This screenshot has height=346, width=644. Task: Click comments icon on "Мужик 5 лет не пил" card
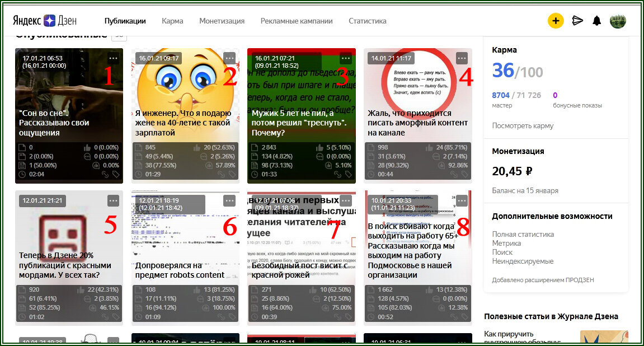(319, 157)
